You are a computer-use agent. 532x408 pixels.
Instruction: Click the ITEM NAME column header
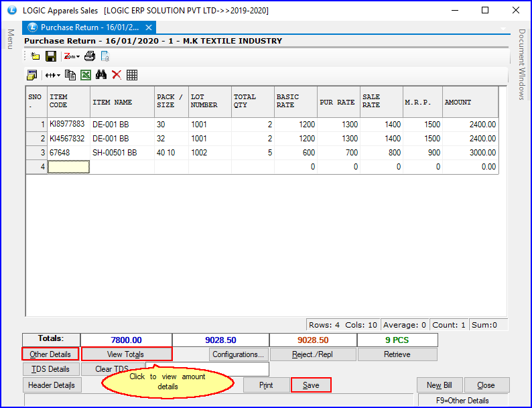122,102
